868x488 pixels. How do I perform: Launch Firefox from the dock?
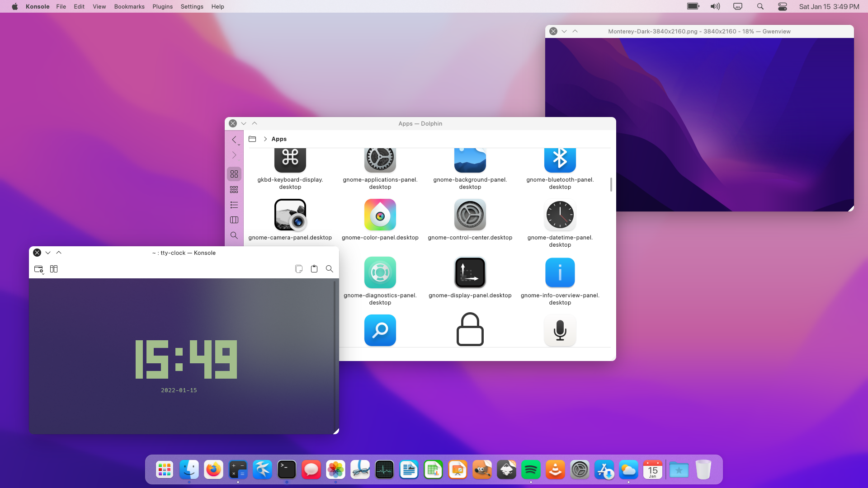[213, 470]
